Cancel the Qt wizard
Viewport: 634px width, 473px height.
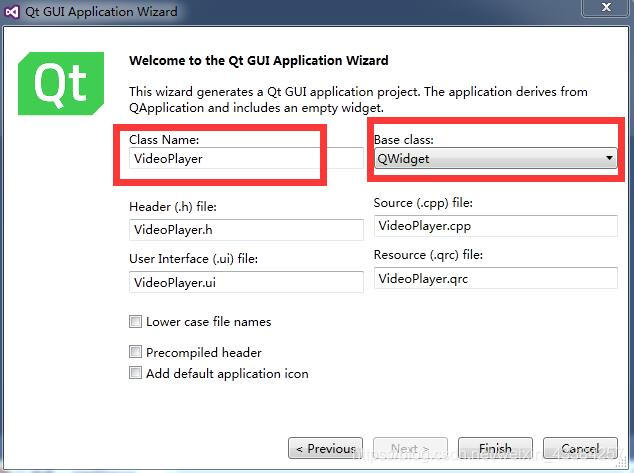pos(580,448)
